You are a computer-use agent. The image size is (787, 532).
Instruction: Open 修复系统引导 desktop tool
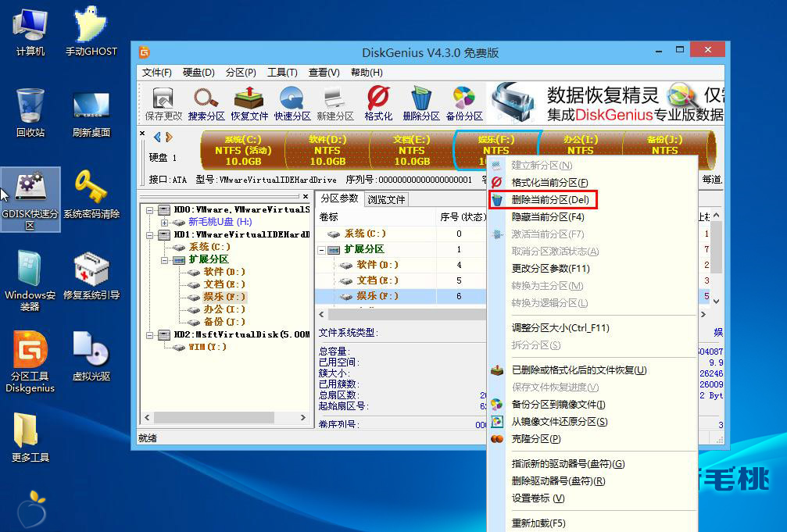point(91,275)
